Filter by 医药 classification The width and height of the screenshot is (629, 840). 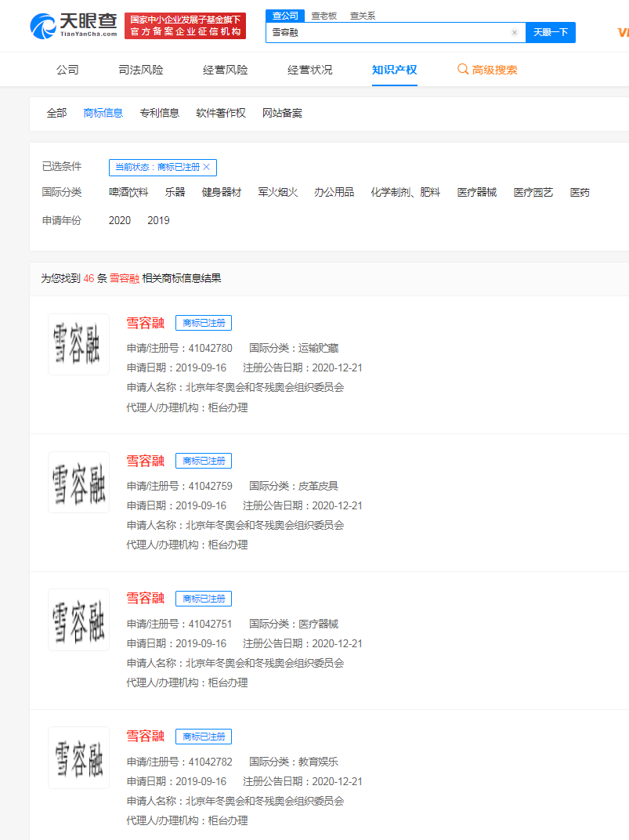580,192
